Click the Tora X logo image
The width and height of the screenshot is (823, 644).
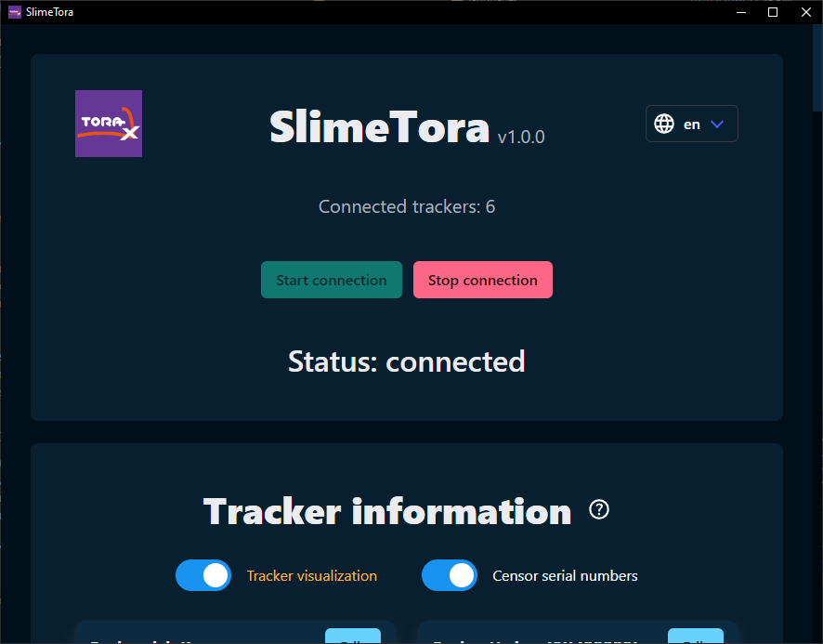109,124
